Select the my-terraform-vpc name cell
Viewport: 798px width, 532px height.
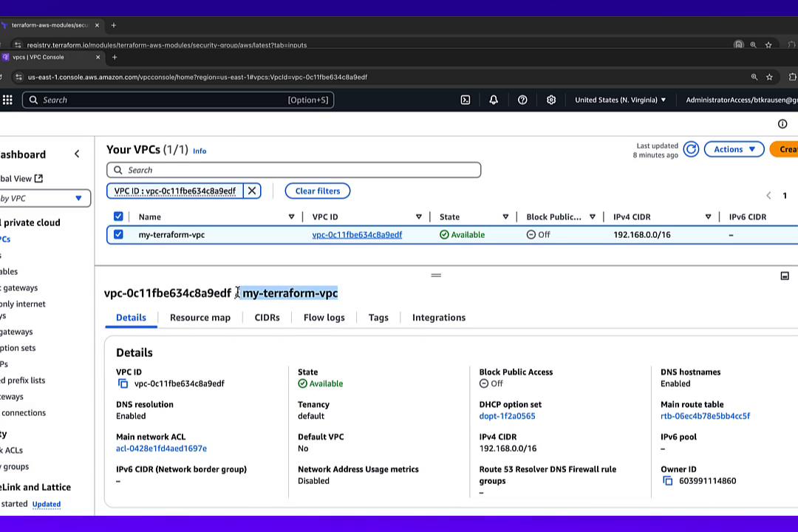[171, 235]
